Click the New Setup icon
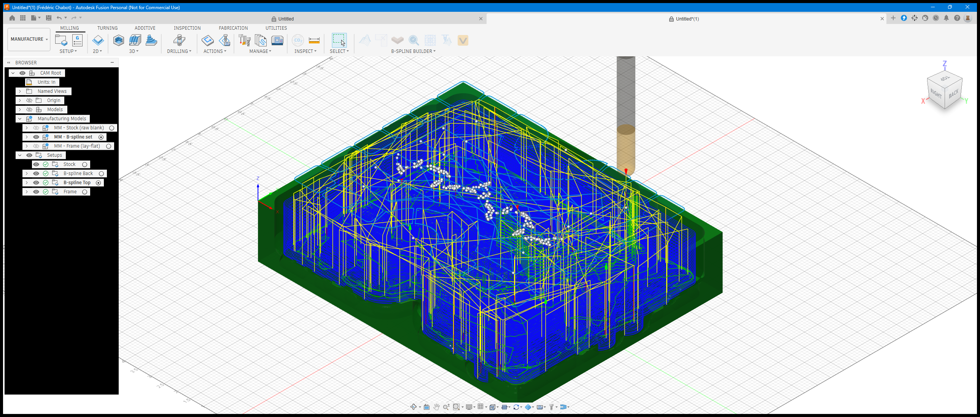The width and height of the screenshot is (980, 417). (x=61, y=40)
